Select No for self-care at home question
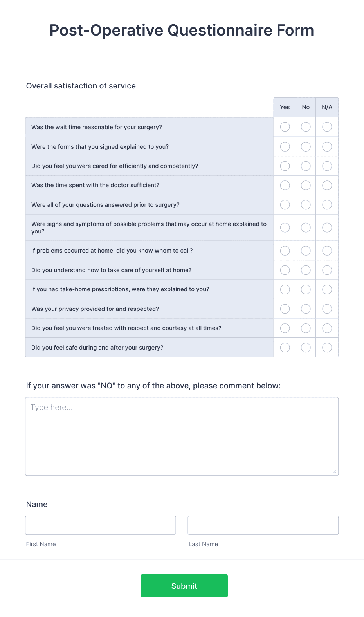The height and width of the screenshot is (617, 364). click(306, 270)
